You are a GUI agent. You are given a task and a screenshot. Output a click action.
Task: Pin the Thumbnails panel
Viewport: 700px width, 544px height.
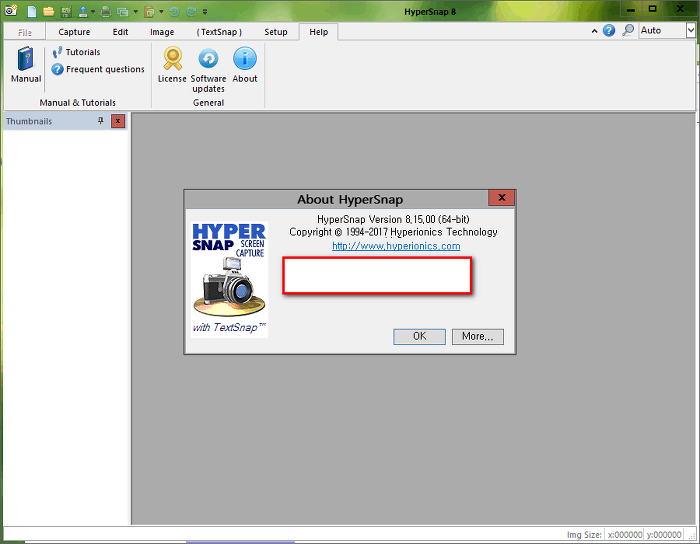pyautogui.click(x=101, y=121)
